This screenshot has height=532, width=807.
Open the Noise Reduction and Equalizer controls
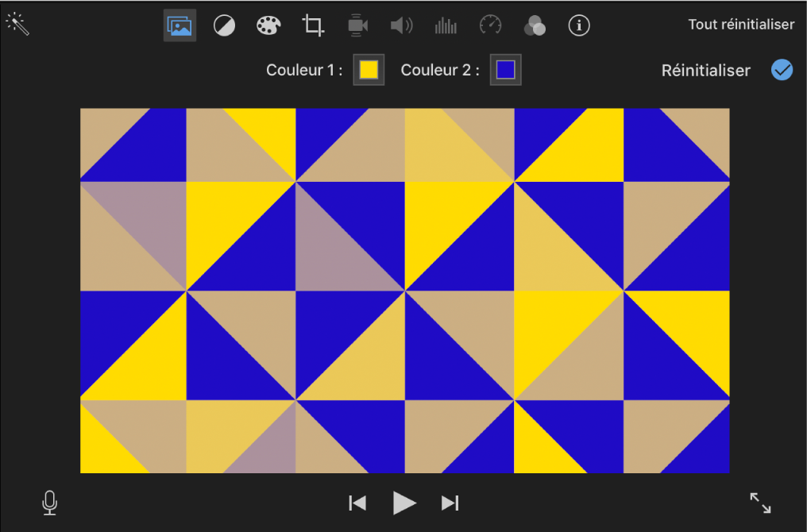click(446, 25)
